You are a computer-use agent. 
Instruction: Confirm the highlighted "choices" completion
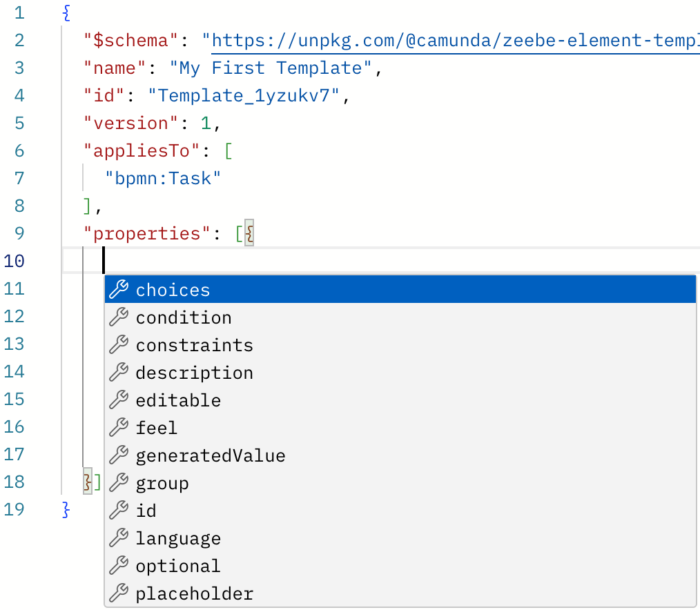(172, 290)
